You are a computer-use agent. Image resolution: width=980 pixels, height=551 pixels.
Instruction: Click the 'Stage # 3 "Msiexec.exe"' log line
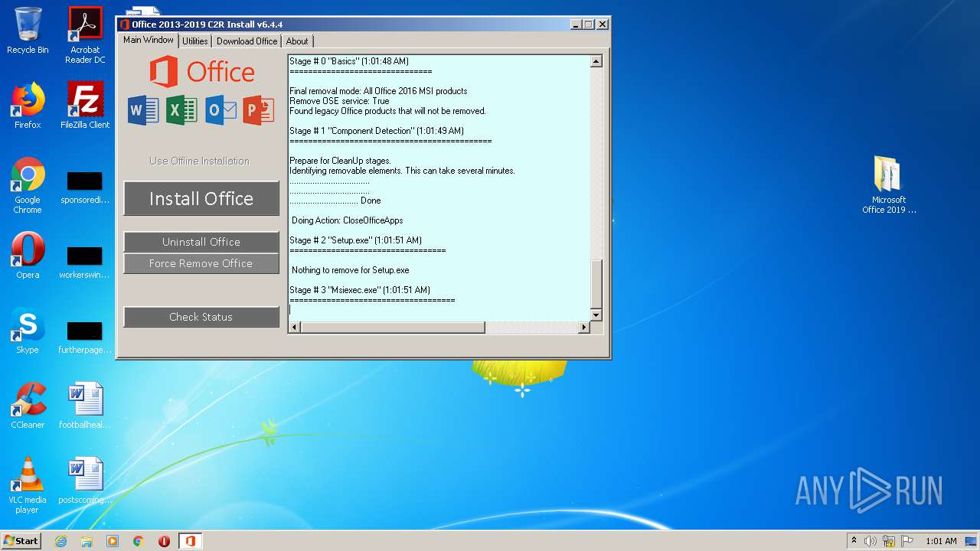pyautogui.click(x=360, y=290)
